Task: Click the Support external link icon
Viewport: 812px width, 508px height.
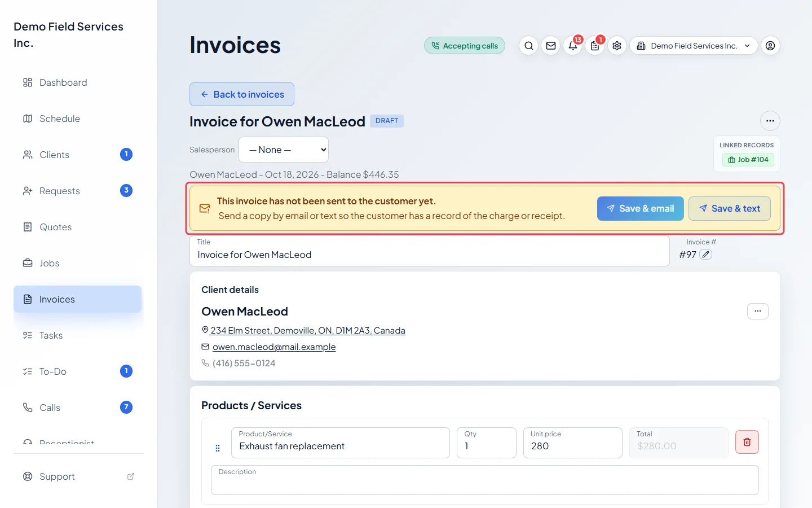Action: click(131, 476)
